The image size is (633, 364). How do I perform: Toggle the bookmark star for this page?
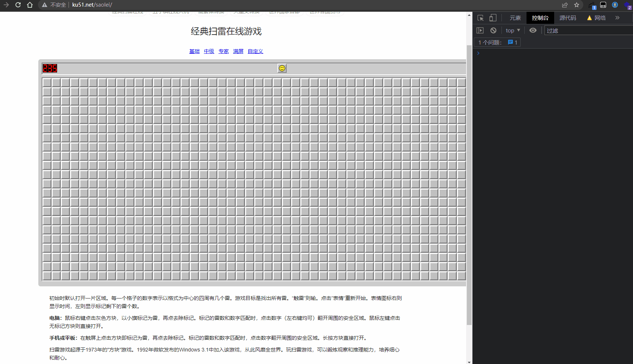[x=577, y=5]
